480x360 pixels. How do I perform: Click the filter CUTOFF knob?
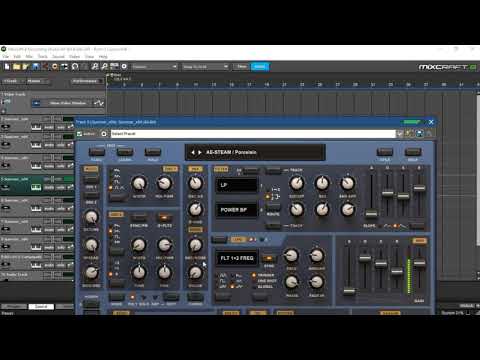(296, 183)
